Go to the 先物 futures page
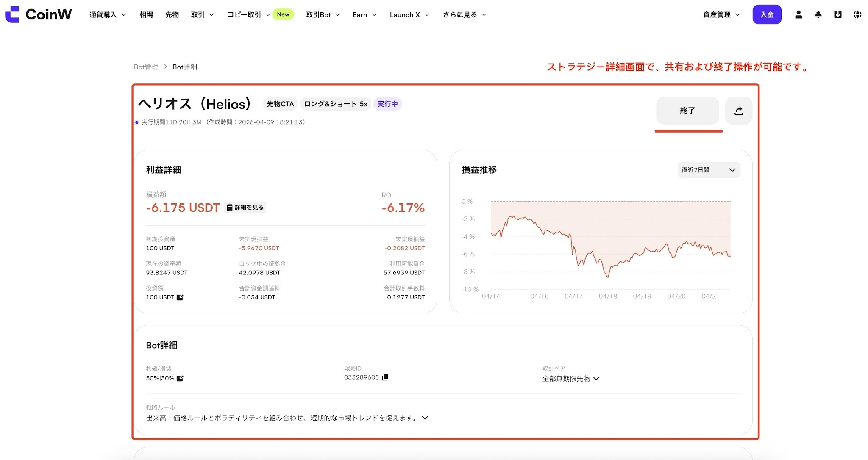The height and width of the screenshot is (460, 868). (172, 15)
